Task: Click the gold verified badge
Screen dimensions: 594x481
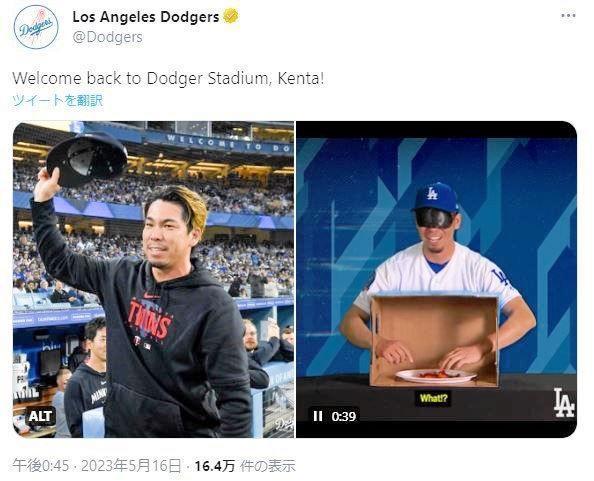Action: click(230, 16)
